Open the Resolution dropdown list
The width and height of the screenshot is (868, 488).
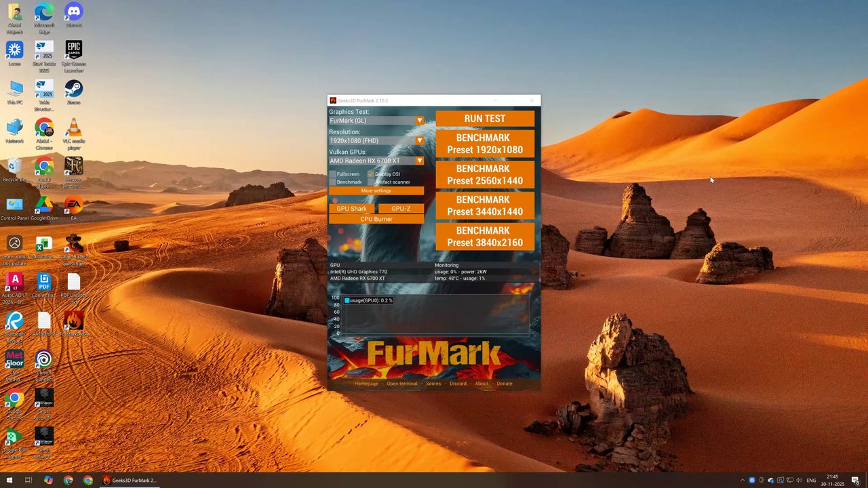click(419, 141)
